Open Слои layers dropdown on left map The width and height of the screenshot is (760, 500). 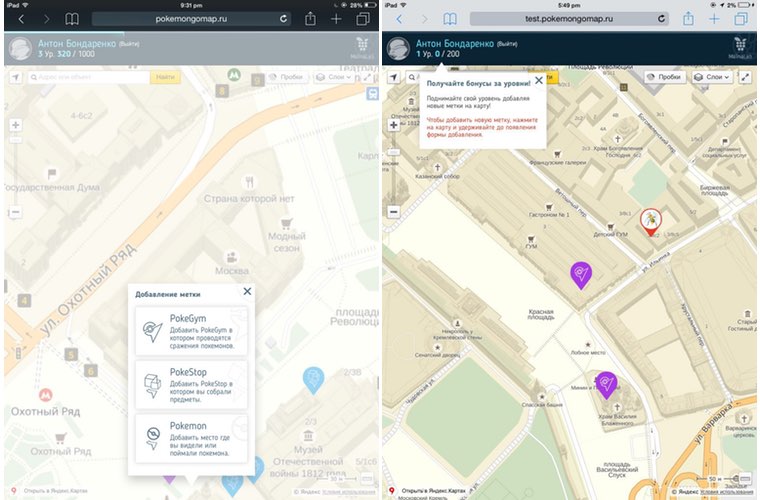click(334, 77)
